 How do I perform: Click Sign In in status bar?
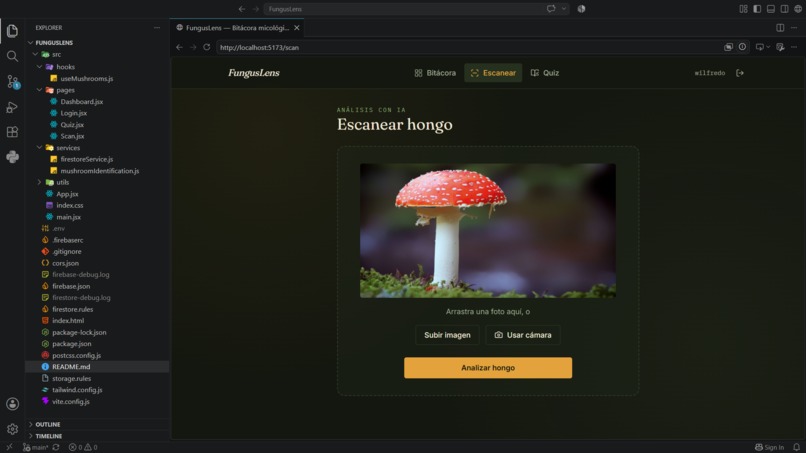tap(770, 447)
